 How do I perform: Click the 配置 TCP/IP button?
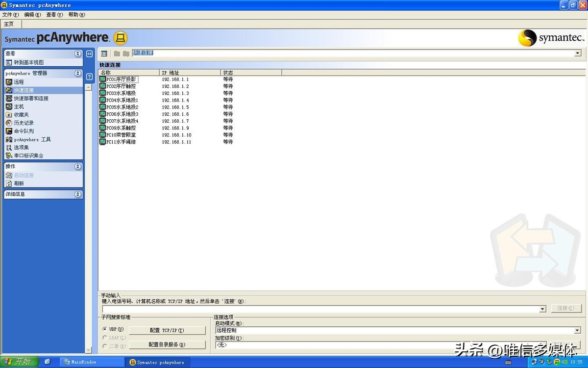167,331
